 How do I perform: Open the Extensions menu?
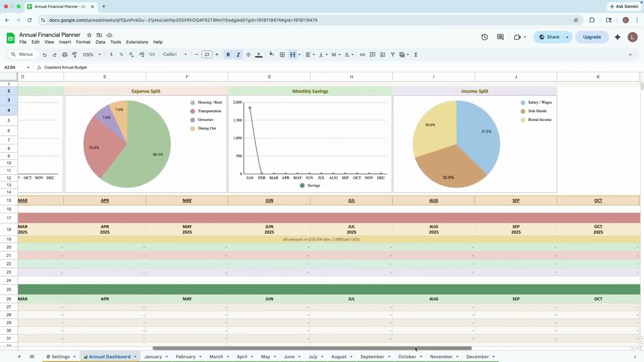point(137,42)
